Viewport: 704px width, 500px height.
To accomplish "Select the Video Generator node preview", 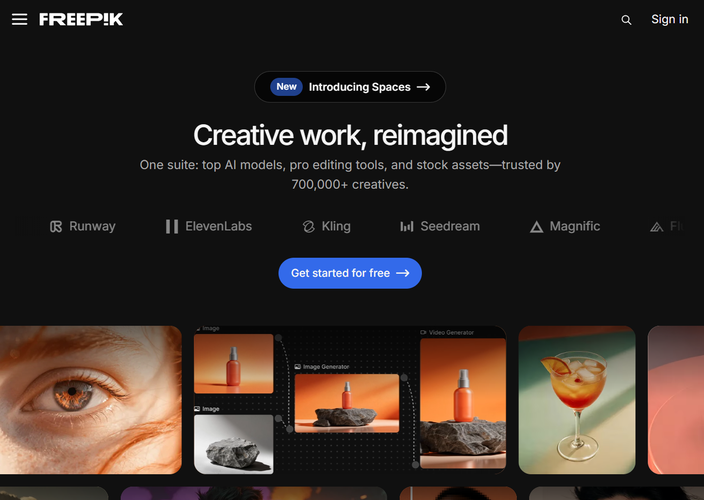I will 463,404.
